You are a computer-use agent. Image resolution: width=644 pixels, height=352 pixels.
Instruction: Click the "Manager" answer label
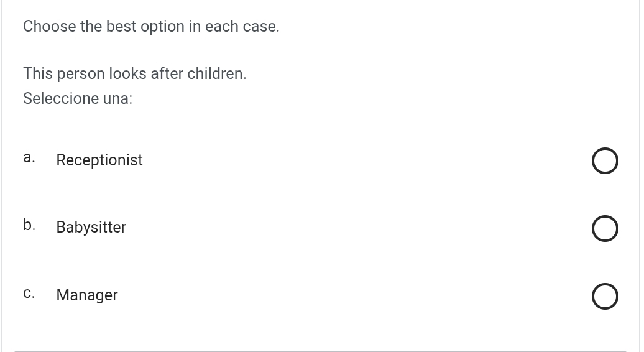click(87, 295)
